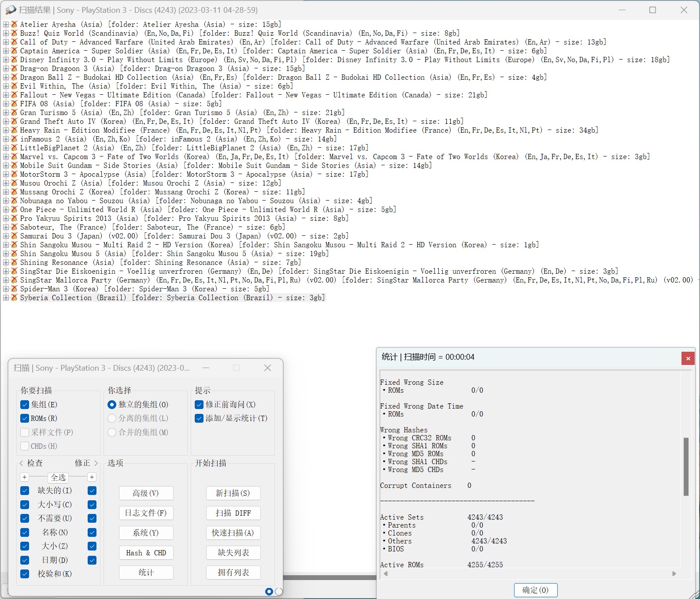The image size is (700, 599).
Task: Click the red X icon for One Piece - Unlimited World R
Action: click(x=14, y=210)
